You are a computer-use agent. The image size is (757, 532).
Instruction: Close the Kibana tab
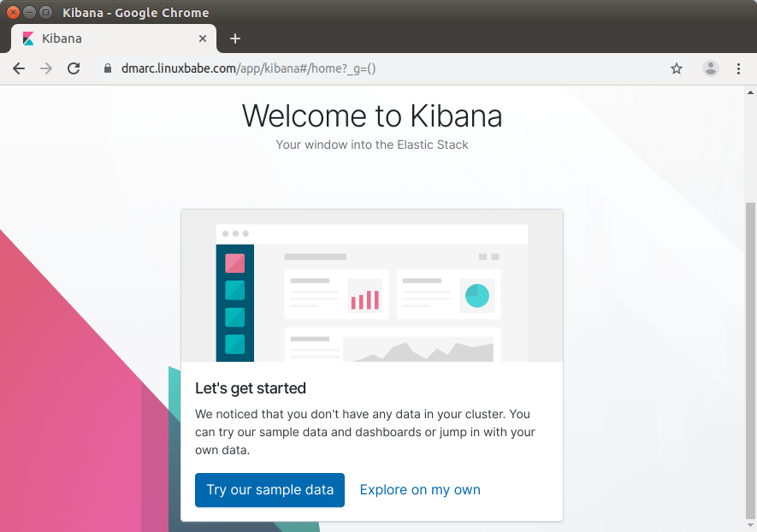pos(203,38)
